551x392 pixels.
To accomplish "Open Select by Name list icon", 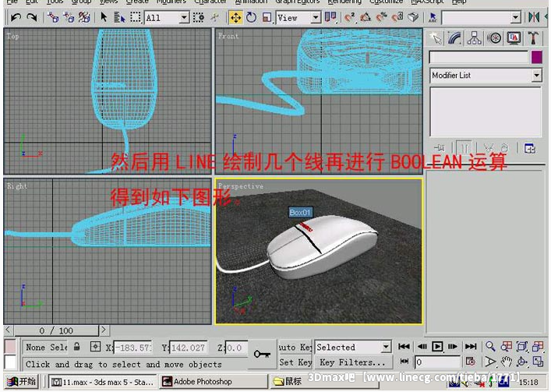I will pyautogui.click(x=119, y=17).
